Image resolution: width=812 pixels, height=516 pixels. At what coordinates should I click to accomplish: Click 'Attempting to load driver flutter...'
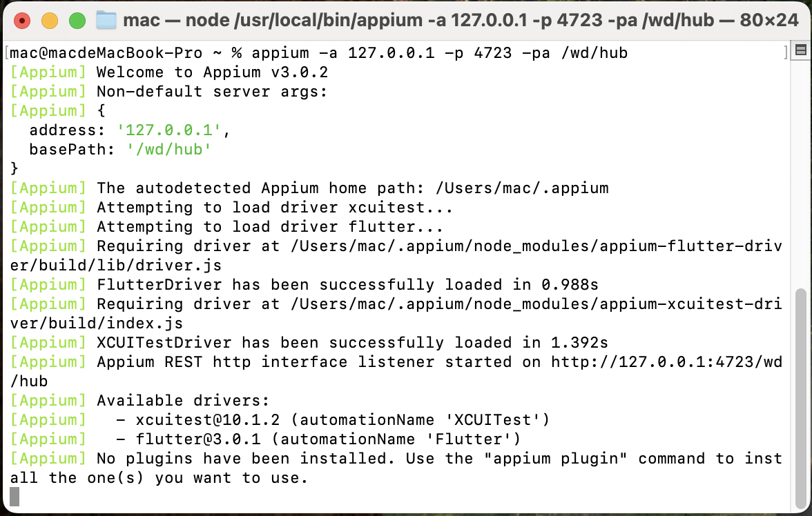point(270,226)
